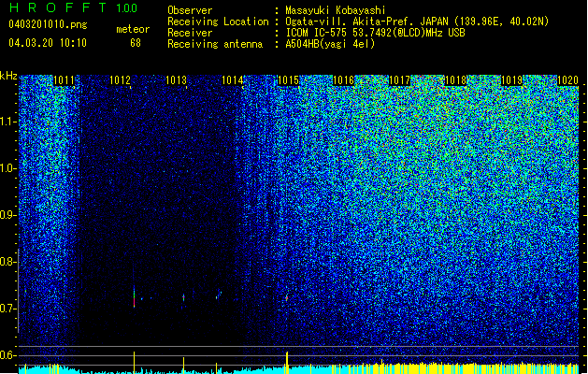The image size is (588, 374).
Task: Click time marker 1017
Action: [400, 80]
